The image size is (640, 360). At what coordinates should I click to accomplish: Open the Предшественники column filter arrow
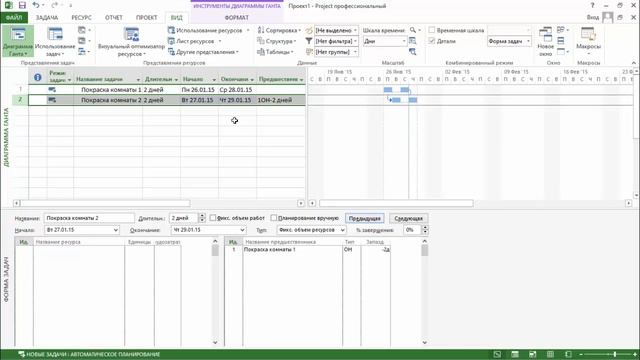[x=301, y=80]
